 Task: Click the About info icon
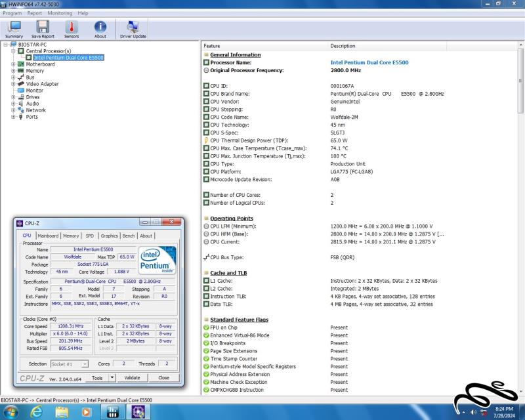(100, 30)
